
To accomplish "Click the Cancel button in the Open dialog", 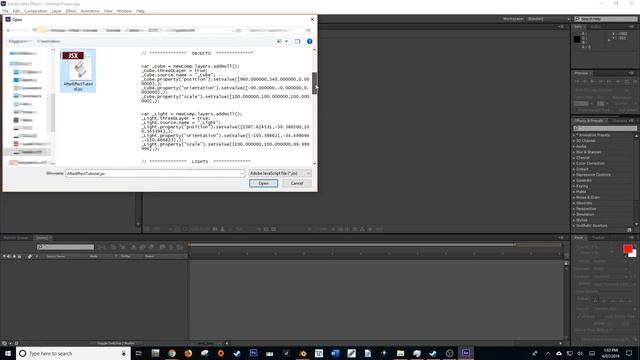I will pos(297,183).
